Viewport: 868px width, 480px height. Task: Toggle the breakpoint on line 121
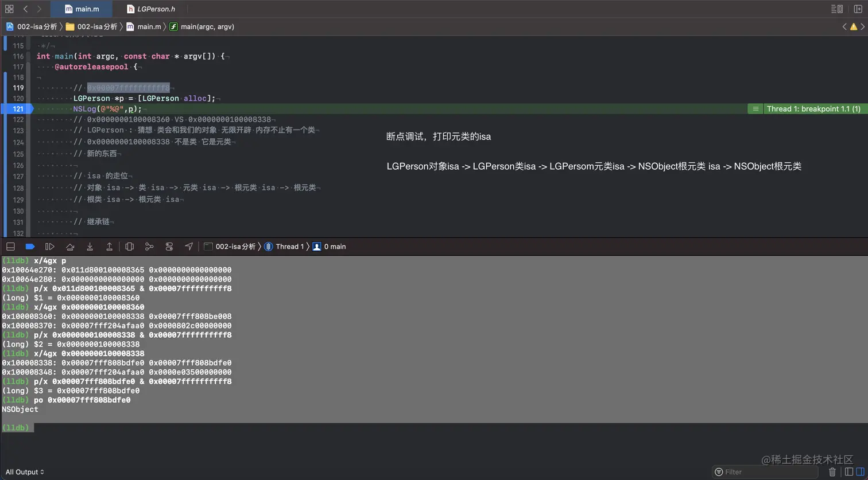point(18,108)
